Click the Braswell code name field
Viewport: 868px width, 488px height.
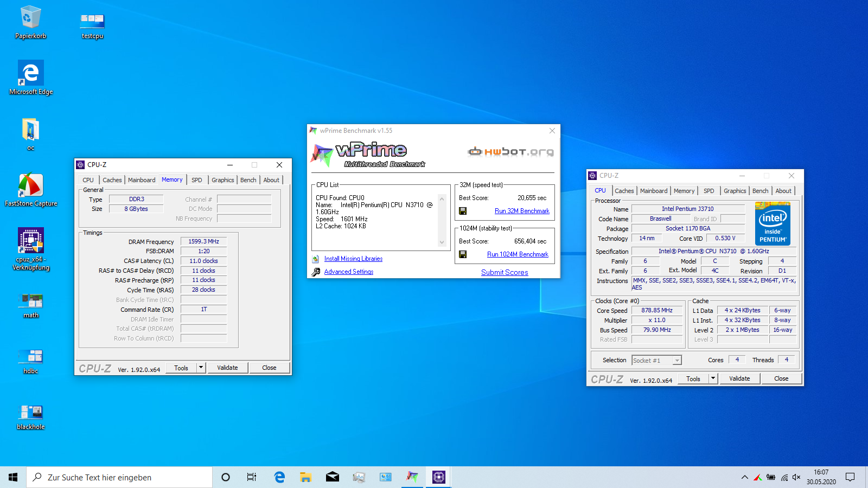[x=660, y=219]
